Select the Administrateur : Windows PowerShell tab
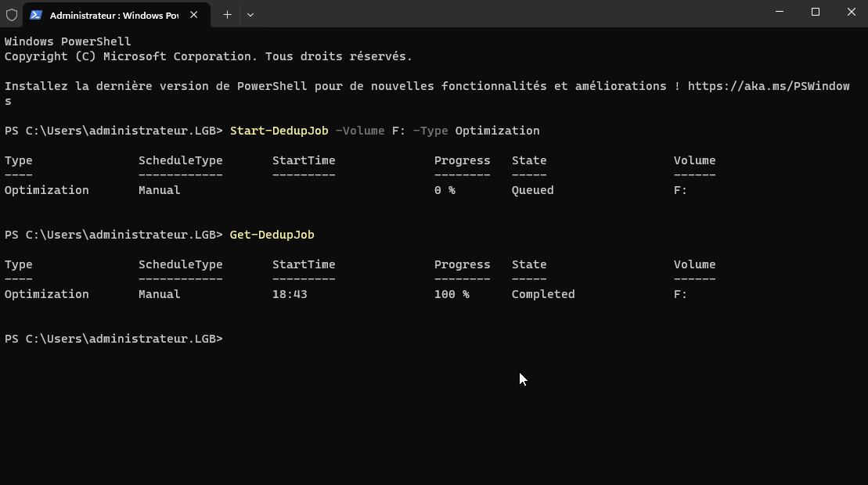Image resolution: width=868 pixels, height=485 pixels. click(113, 15)
